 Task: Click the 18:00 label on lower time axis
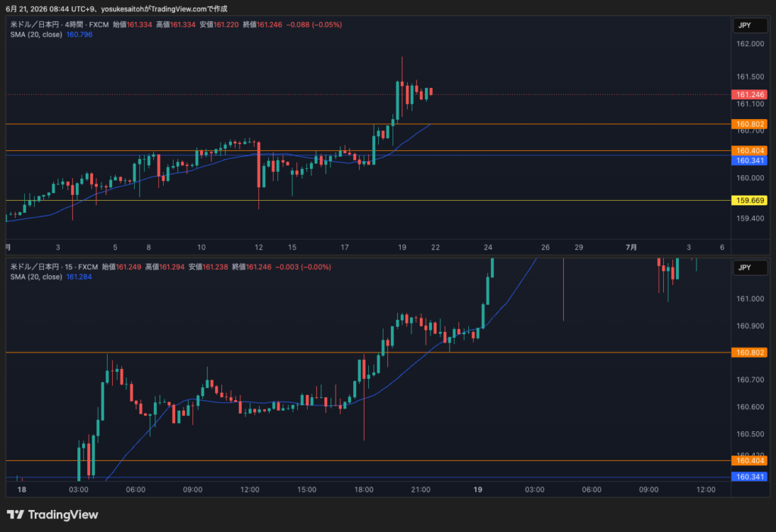364,490
